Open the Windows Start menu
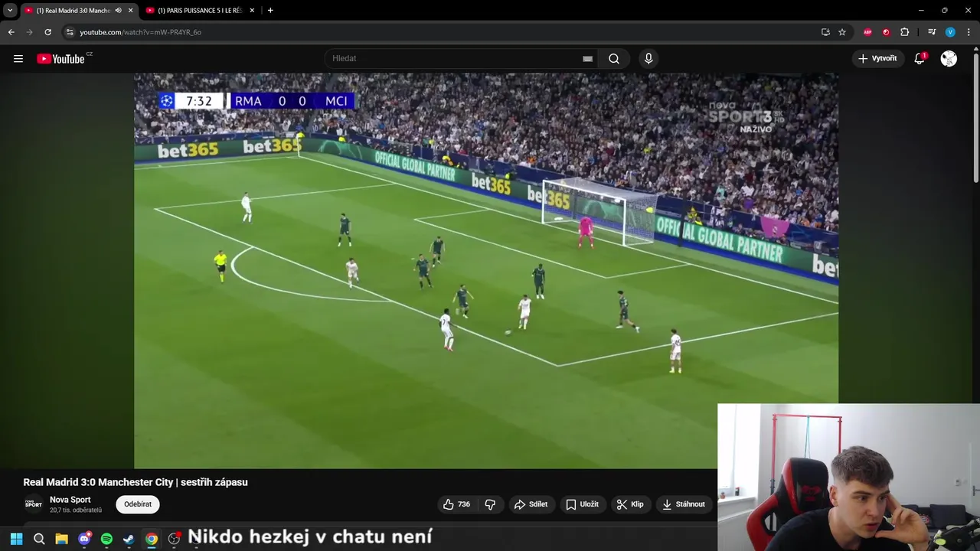This screenshot has height=551, width=980. pyautogui.click(x=16, y=540)
